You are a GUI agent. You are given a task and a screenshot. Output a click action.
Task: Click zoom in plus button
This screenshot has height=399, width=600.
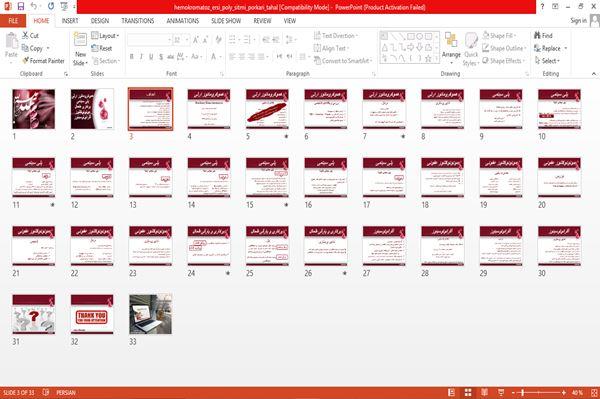click(564, 392)
